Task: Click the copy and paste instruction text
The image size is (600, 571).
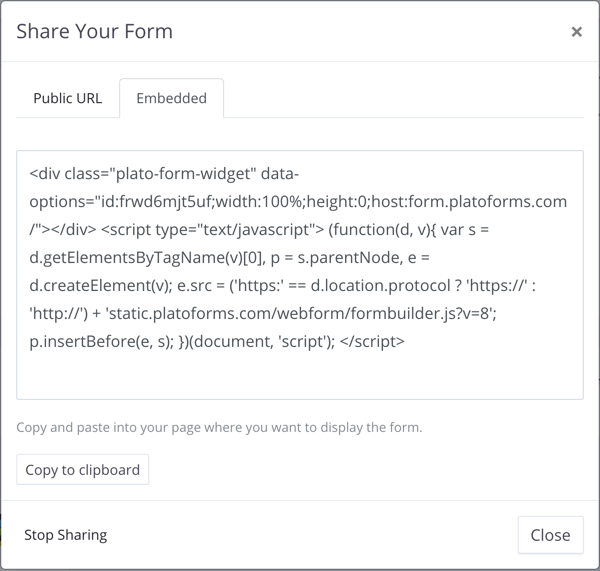Action: point(219,427)
